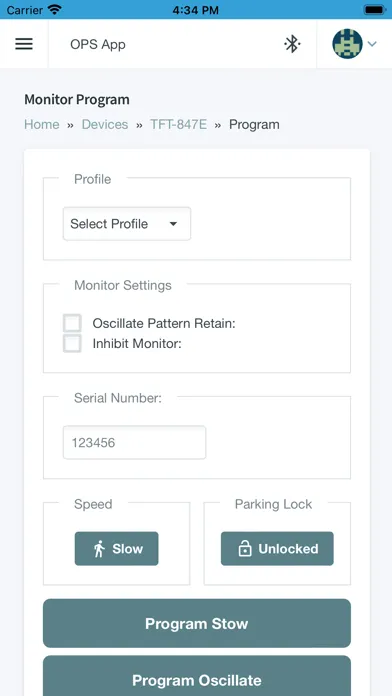Navigate to TFT-847E breadcrumb
Viewport: 392px width, 696px height.
click(x=178, y=124)
